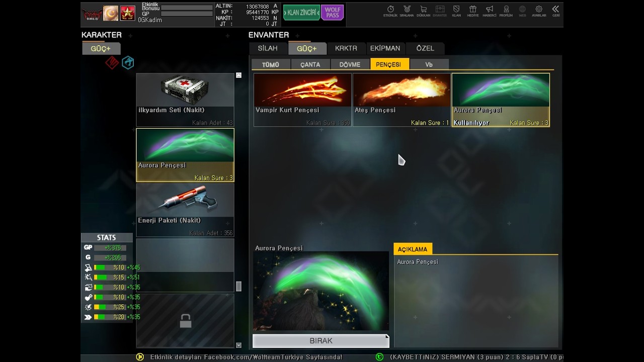Click the gold star rank badge
This screenshot has width=644, height=362.
tap(127, 13)
